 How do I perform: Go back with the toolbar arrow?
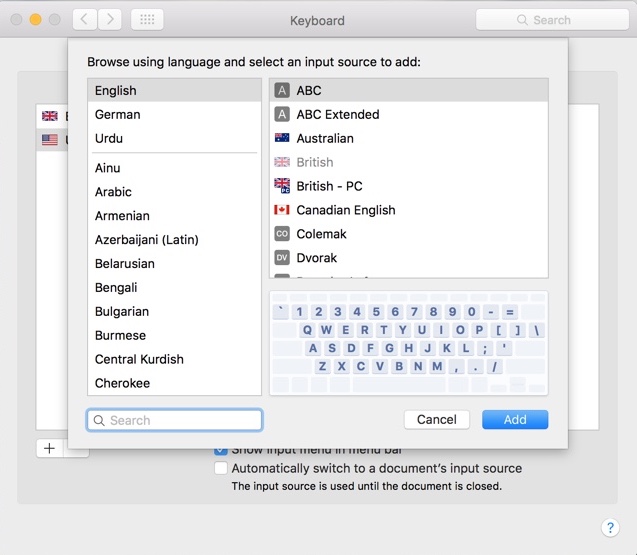(84, 20)
